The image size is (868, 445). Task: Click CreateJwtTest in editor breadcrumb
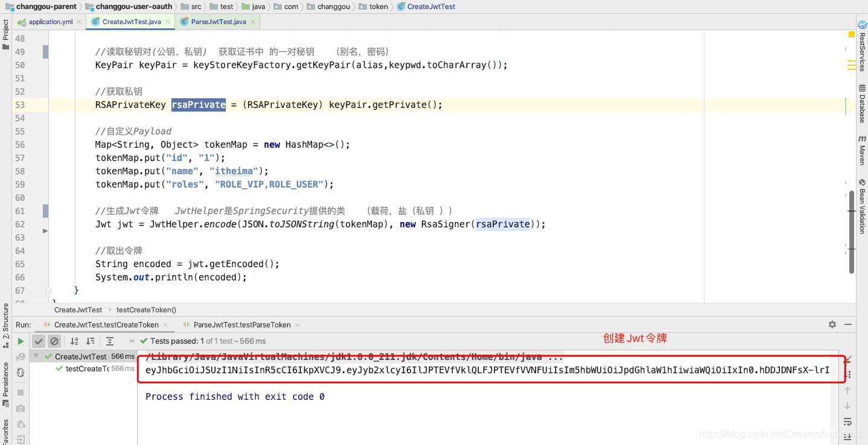click(78, 310)
